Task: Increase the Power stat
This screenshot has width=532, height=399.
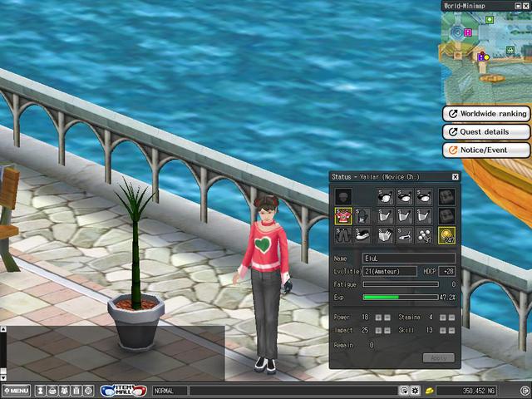Action: coord(378,318)
